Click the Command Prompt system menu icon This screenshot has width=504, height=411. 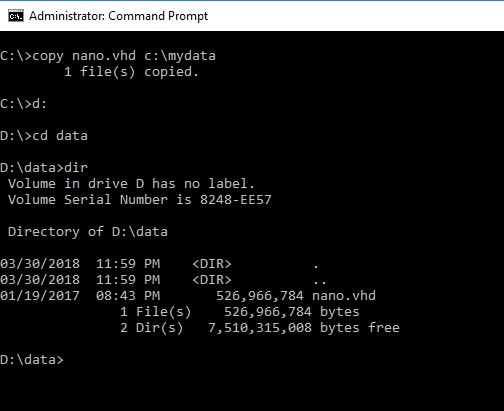coord(16,16)
